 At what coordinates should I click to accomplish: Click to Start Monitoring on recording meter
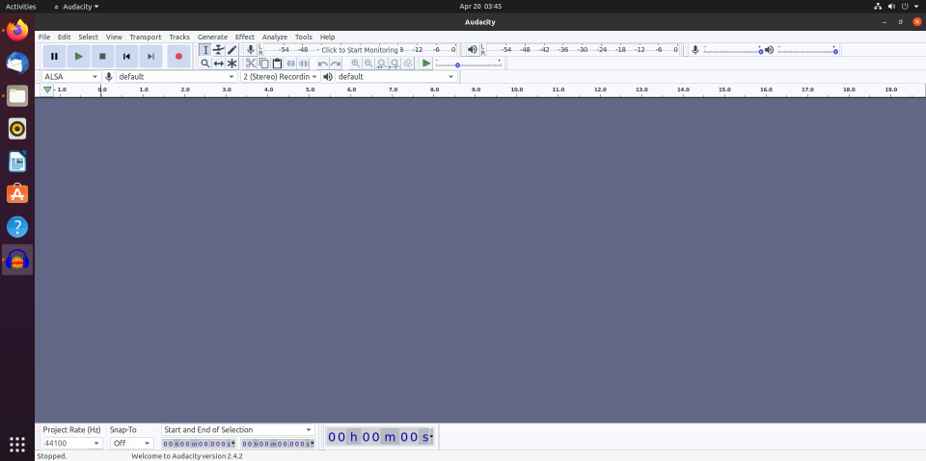(359, 49)
